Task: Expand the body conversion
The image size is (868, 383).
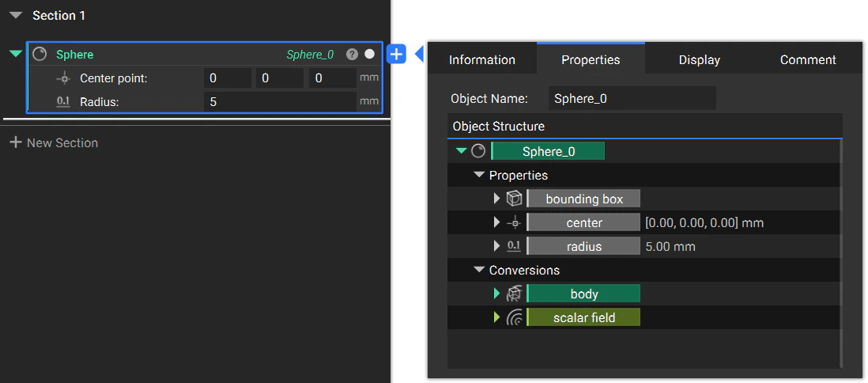Action: pyautogui.click(x=496, y=294)
